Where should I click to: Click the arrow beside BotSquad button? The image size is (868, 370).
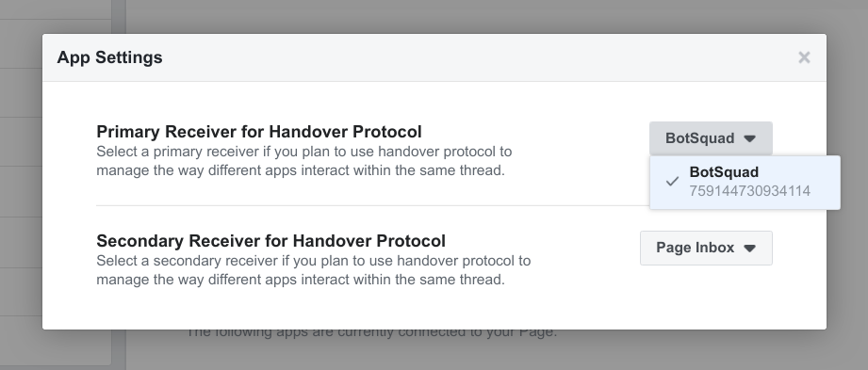(749, 138)
